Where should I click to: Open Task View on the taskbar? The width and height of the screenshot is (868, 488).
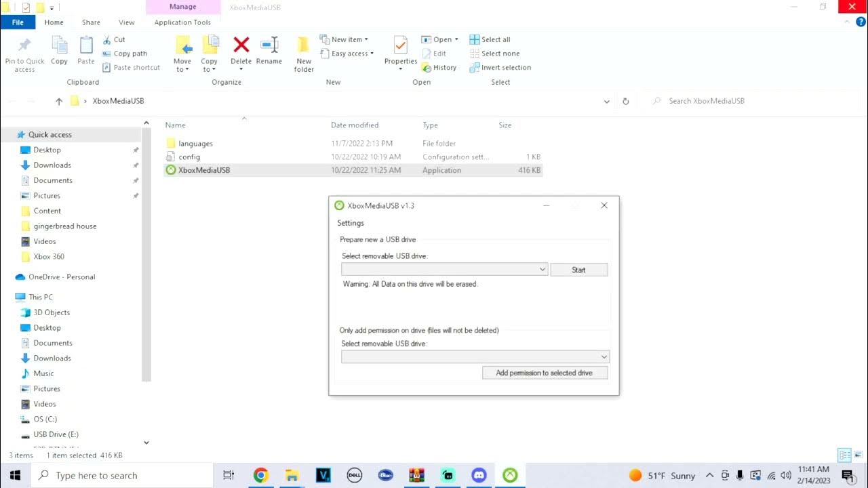tap(229, 475)
